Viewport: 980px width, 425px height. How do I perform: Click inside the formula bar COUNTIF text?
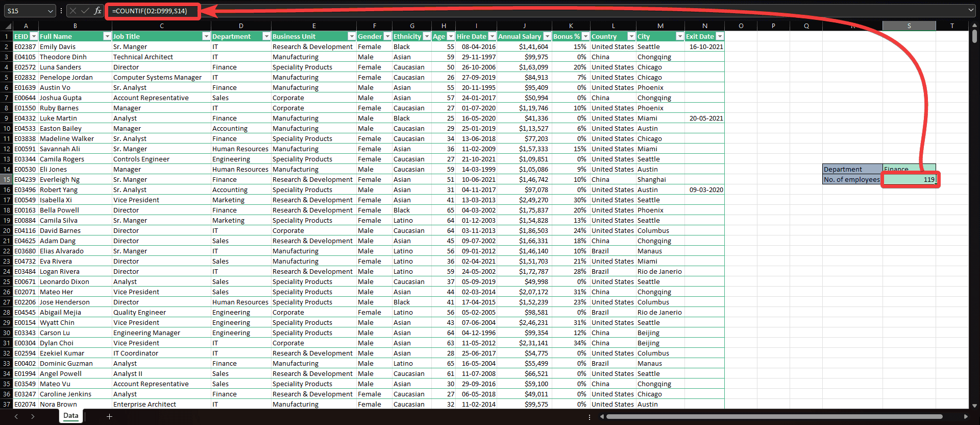[x=150, y=11]
